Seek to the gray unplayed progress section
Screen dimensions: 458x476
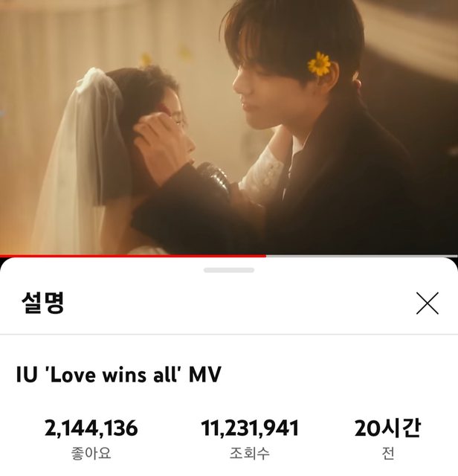pyautogui.click(x=362, y=256)
